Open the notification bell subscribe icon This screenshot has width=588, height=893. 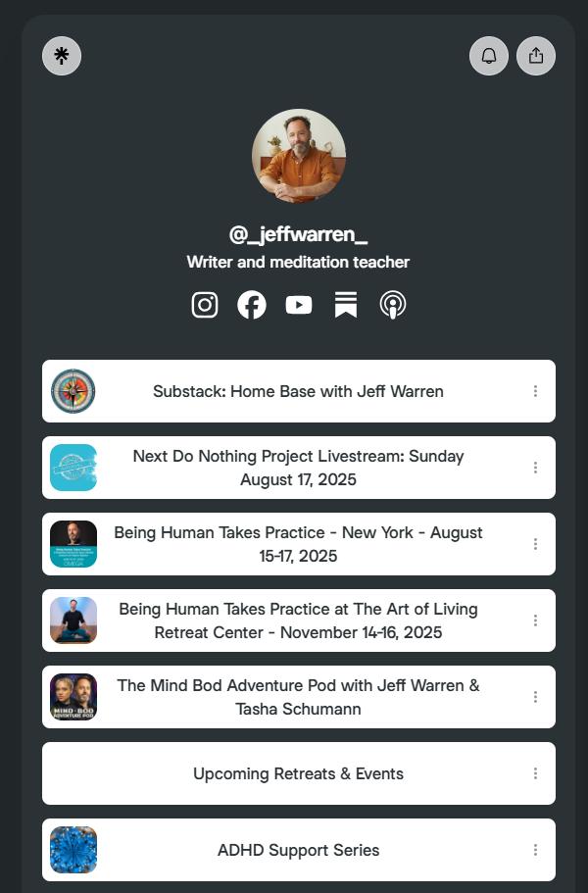point(489,56)
